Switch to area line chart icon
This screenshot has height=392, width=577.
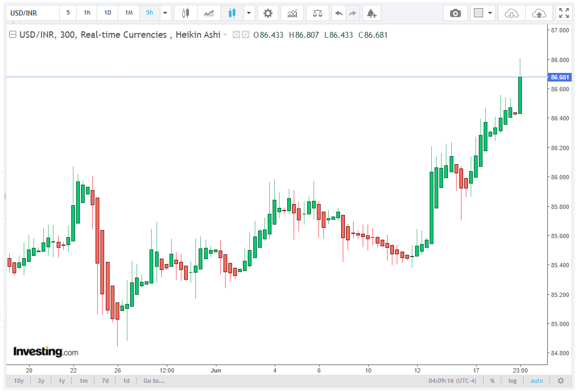pos(209,13)
